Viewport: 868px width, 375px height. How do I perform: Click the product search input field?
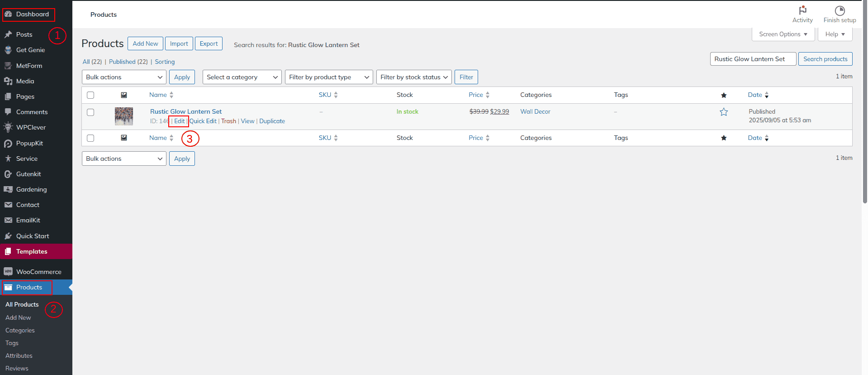(753, 59)
